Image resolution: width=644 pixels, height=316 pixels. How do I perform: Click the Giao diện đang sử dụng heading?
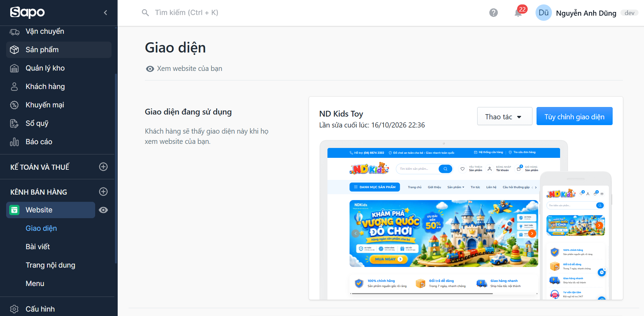pyautogui.click(x=188, y=112)
